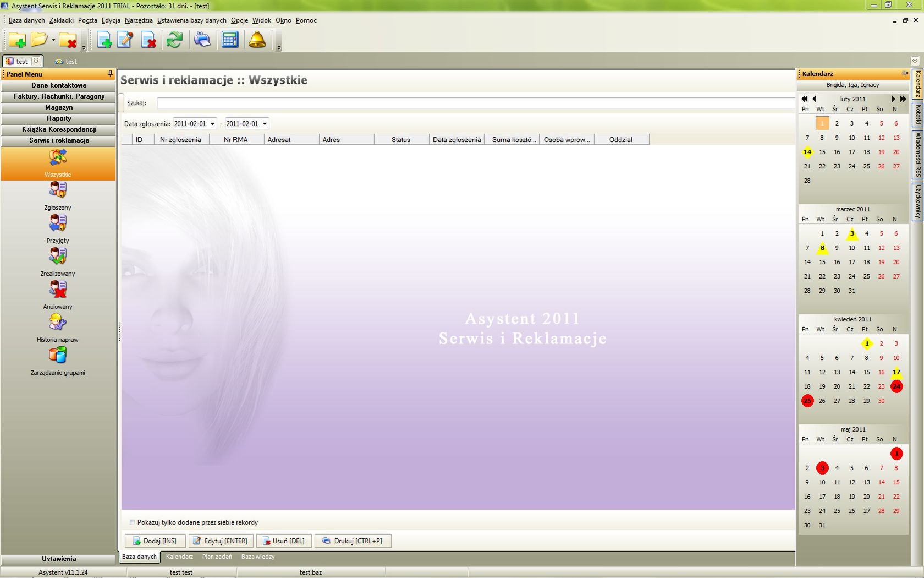
Task: Expand the Magazyn section
Action: point(58,107)
